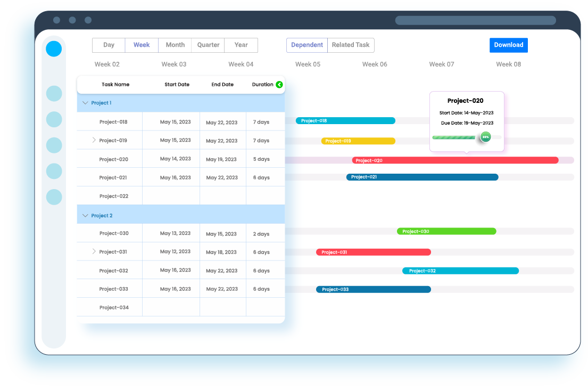Toggle the Week timeline scale

click(142, 45)
